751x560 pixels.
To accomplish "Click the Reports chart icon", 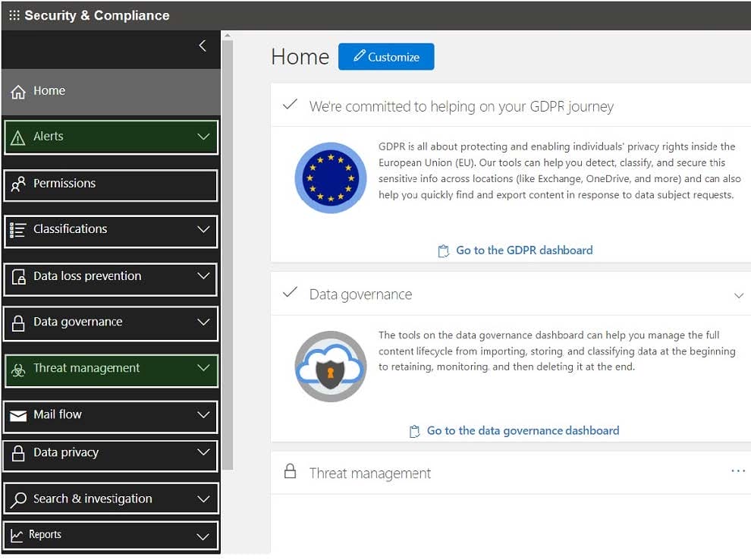I will 17,536.
